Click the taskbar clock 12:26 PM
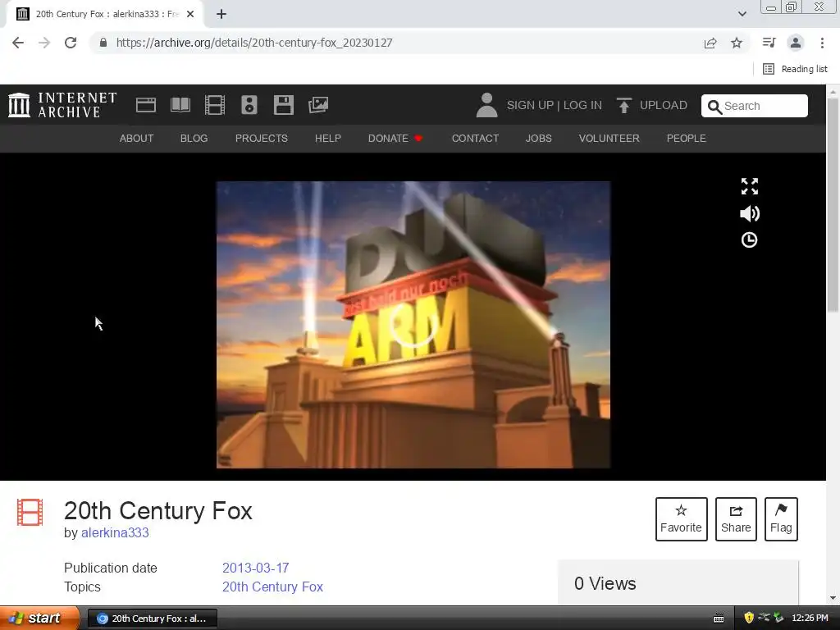This screenshot has height=630, width=840. coord(810,619)
